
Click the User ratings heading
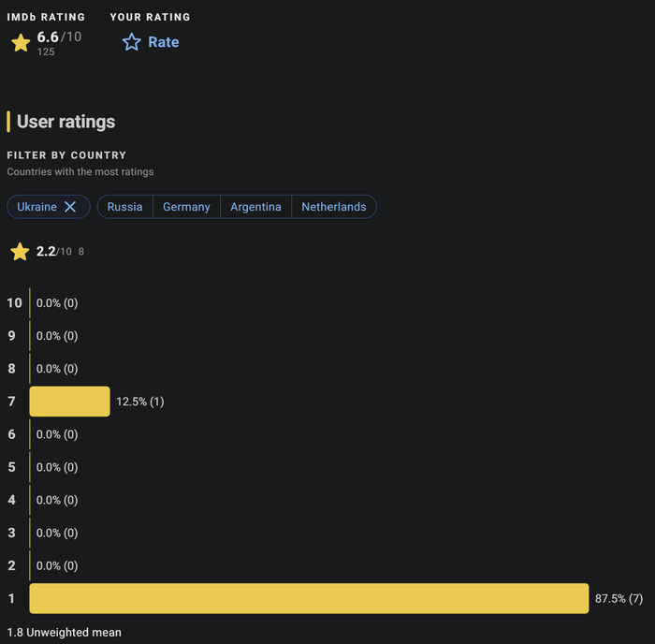click(66, 122)
